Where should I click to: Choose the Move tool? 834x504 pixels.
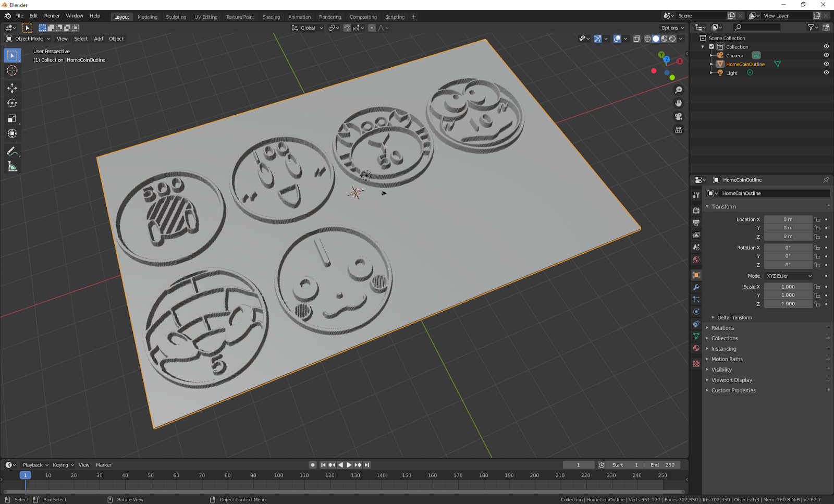13,88
